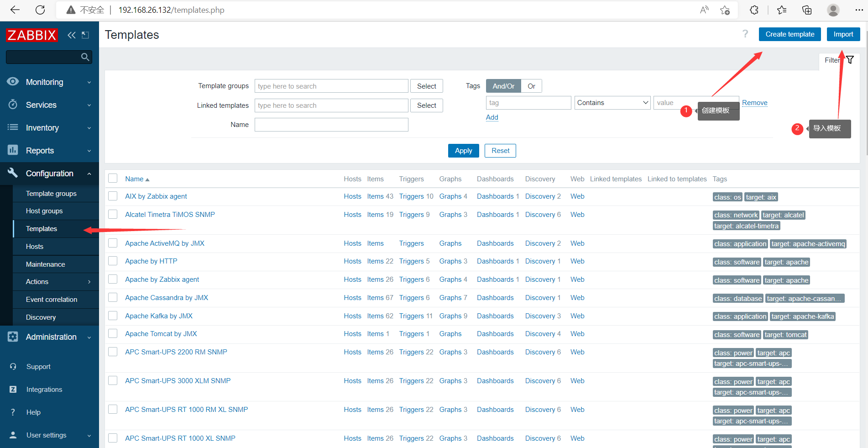868x448 pixels.
Task: Toggle kiosk mode sidebar icon
Action: 85,35
